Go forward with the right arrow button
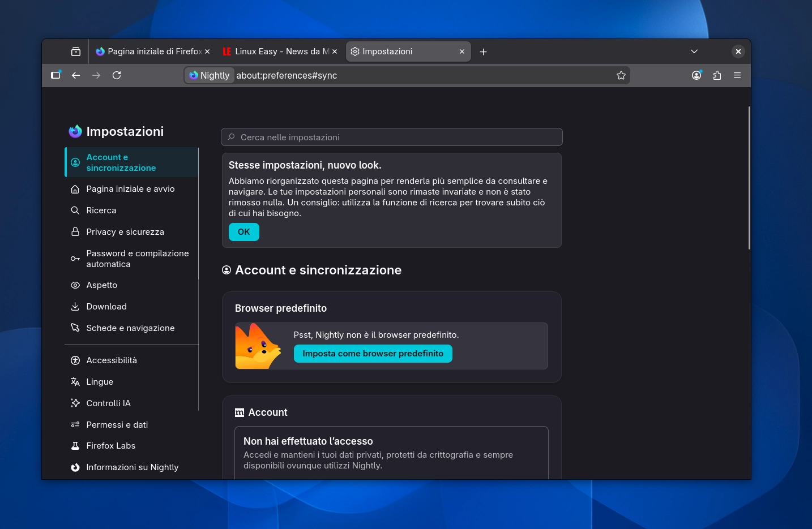 pos(96,75)
